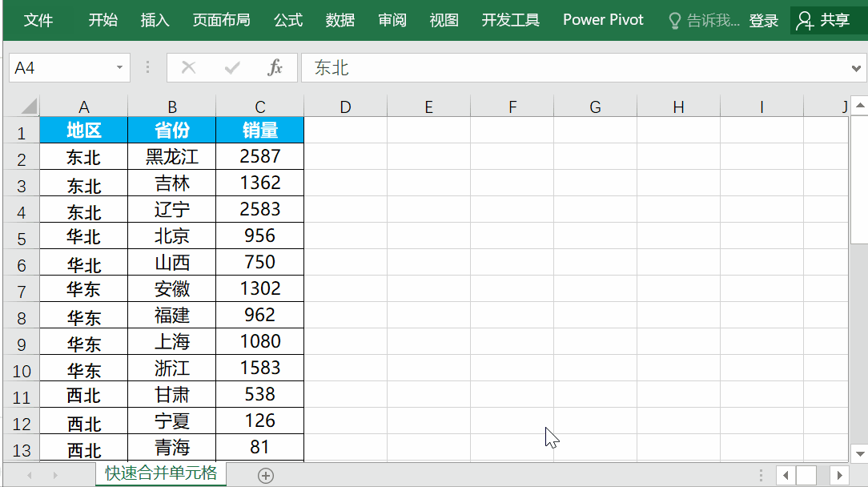Switch to the 视图 tab
The width and height of the screenshot is (868, 487).
[x=444, y=21]
